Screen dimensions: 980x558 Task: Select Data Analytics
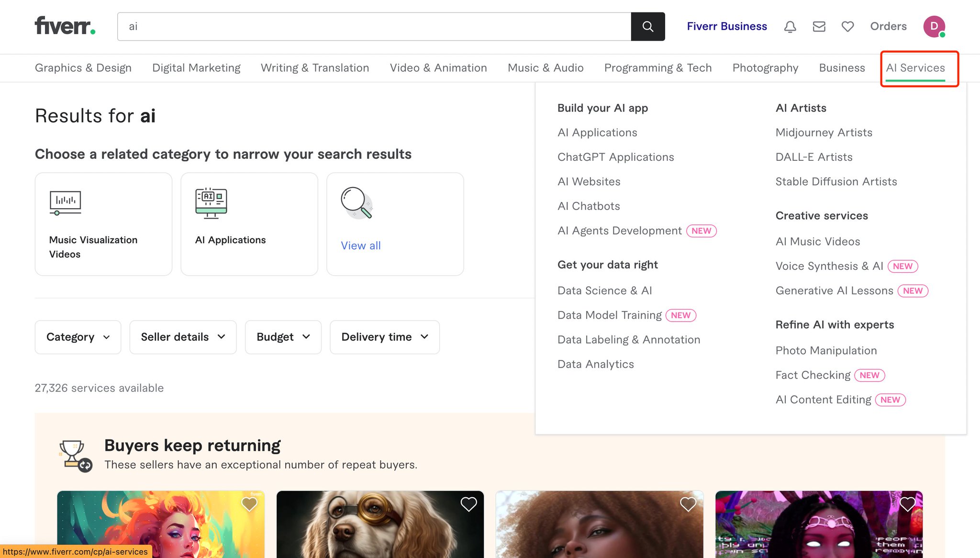[x=596, y=364]
